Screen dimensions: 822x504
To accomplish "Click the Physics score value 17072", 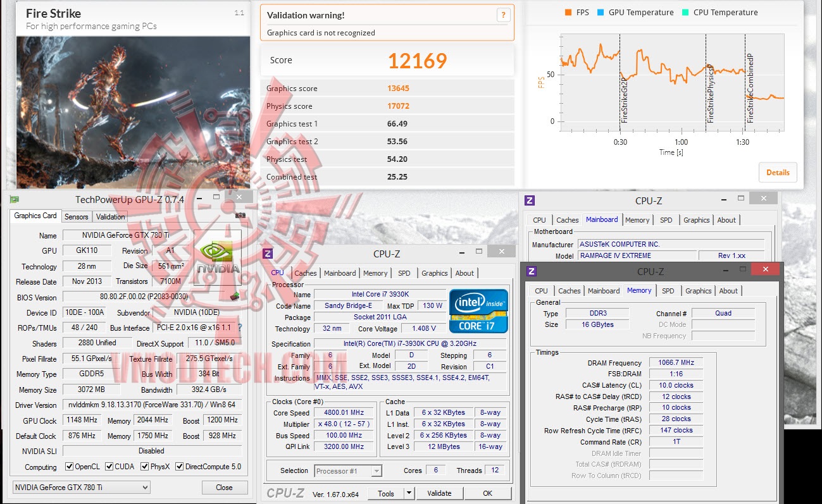I will (399, 106).
